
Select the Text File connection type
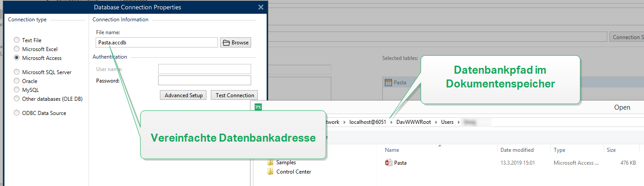click(17, 40)
